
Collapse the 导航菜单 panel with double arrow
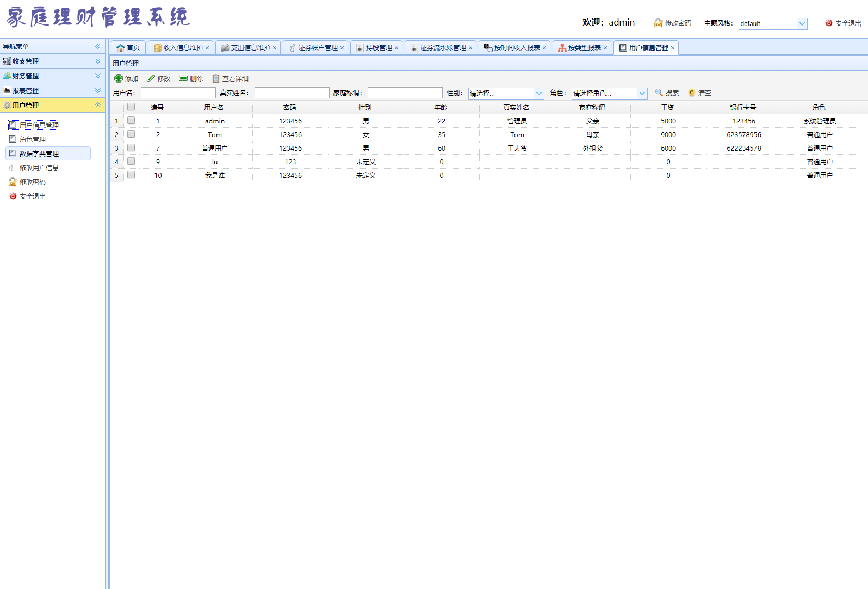(98, 46)
